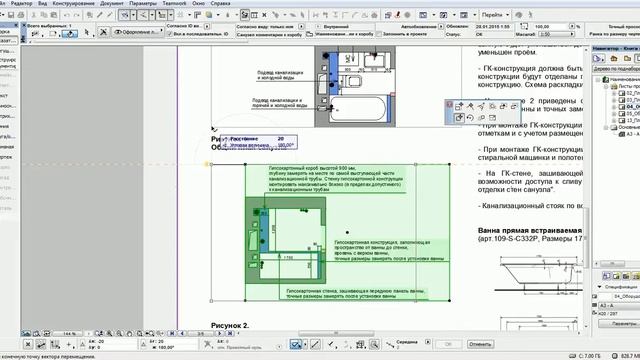Click the folder icon beside comment field

[310, 34]
